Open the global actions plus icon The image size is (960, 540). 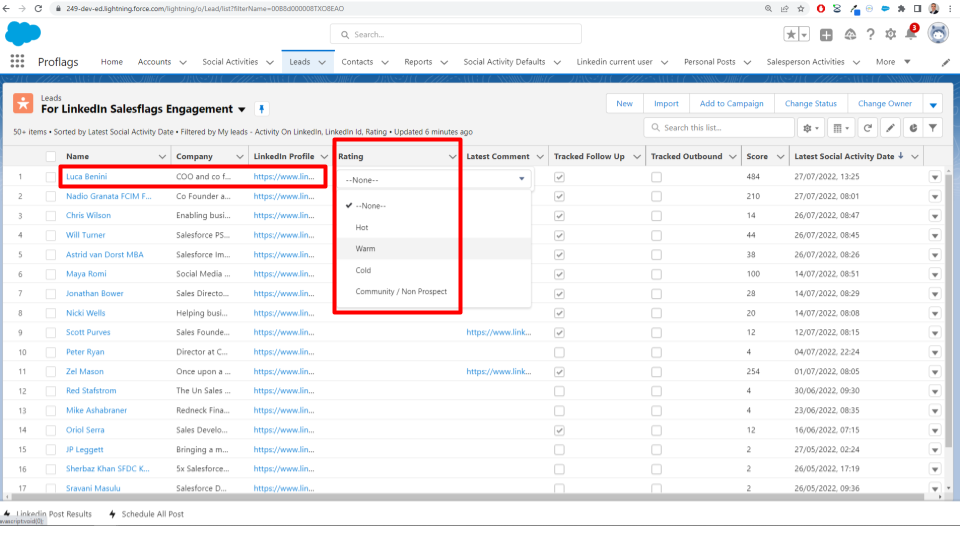pos(826,35)
